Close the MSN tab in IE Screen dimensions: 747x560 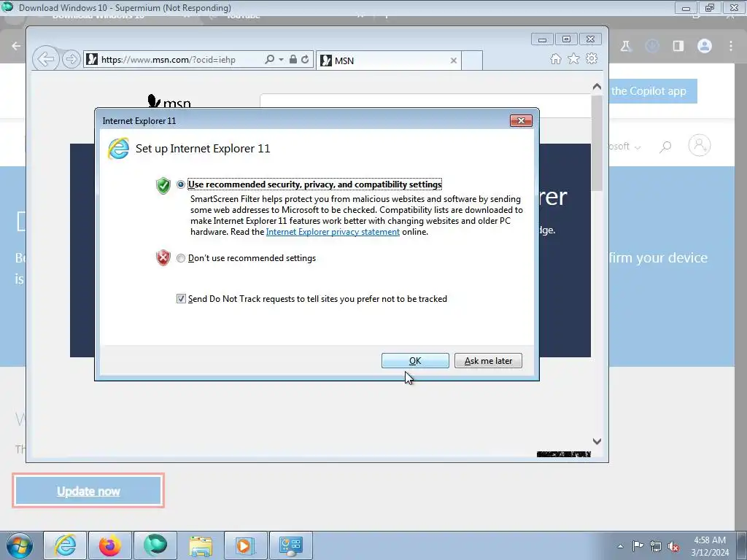coord(454,61)
